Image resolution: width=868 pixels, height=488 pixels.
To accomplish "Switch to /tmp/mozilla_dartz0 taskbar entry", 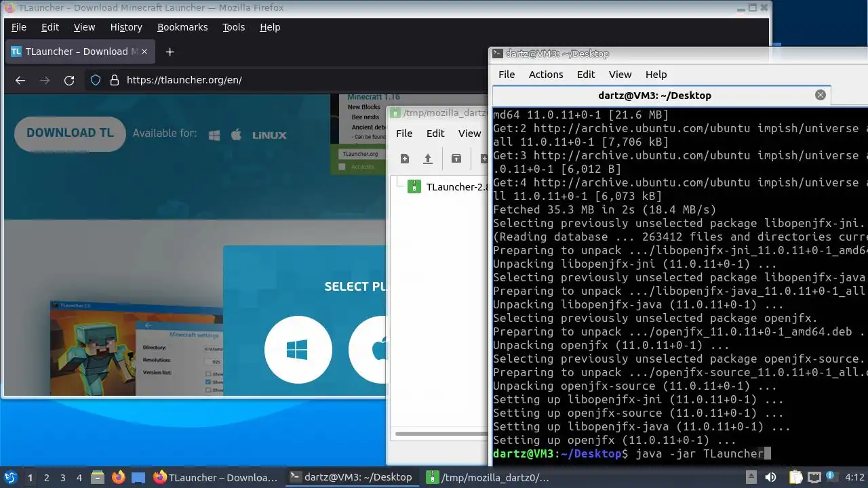I will pyautogui.click(x=488, y=478).
